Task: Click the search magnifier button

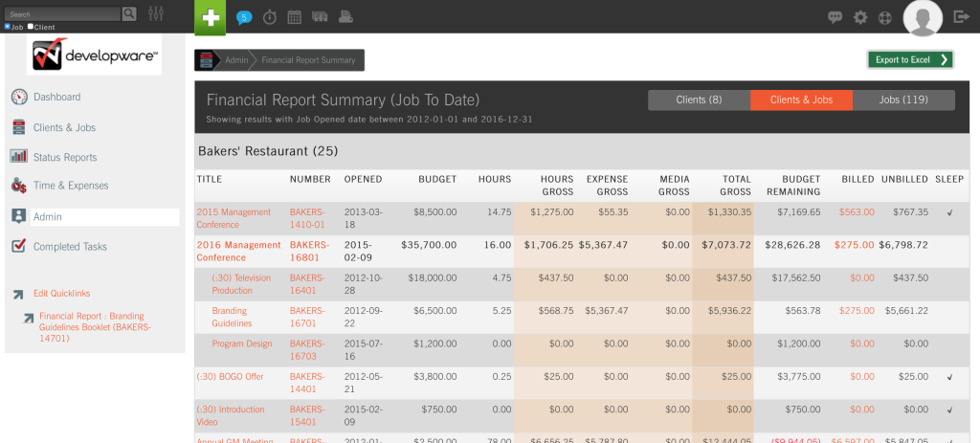Action: click(129, 13)
